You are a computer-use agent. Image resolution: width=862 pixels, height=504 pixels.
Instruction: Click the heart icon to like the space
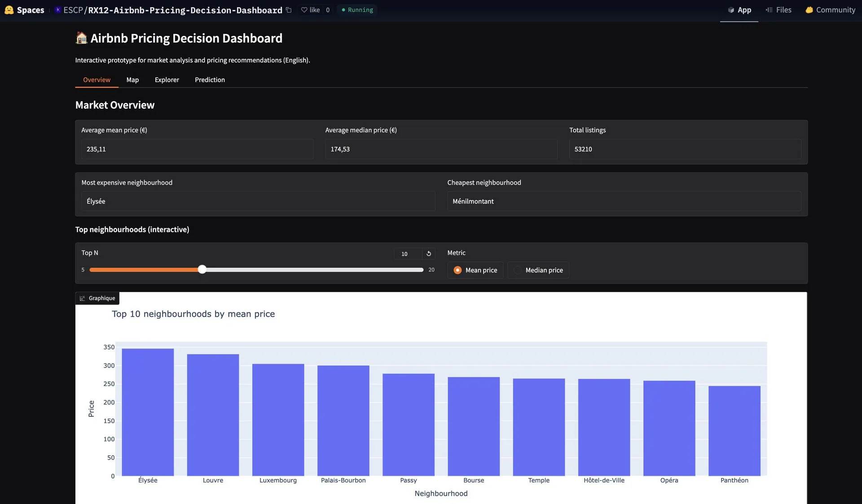click(x=303, y=9)
